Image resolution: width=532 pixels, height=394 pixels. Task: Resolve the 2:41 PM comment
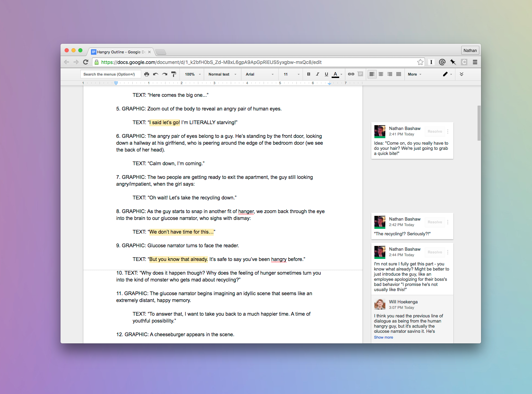(x=435, y=131)
